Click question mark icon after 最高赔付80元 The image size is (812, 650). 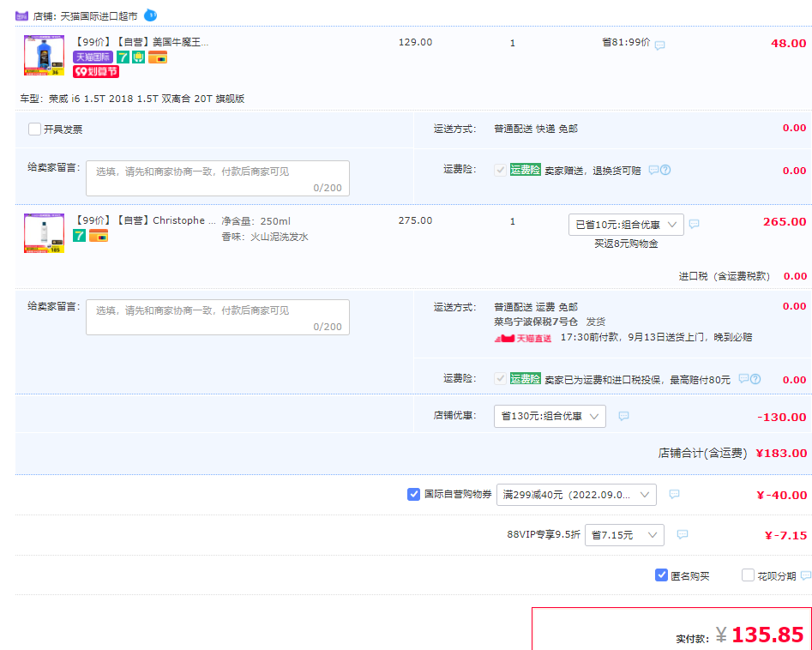[x=755, y=379]
